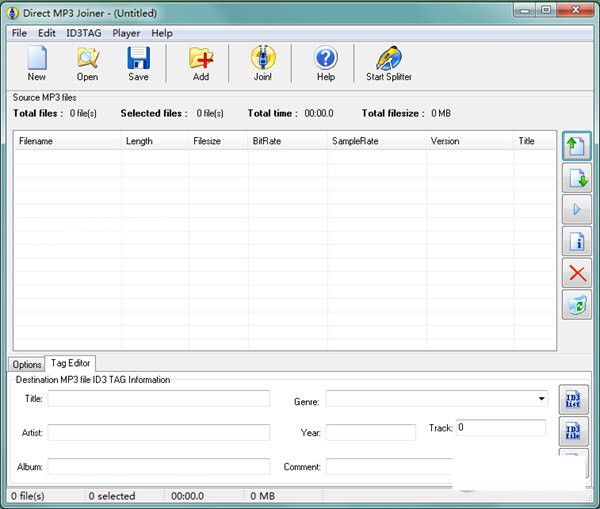Viewport: 600px width, 509px height.
Task: Move selected file down in list
Action: pyautogui.click(x=577, y=178)
